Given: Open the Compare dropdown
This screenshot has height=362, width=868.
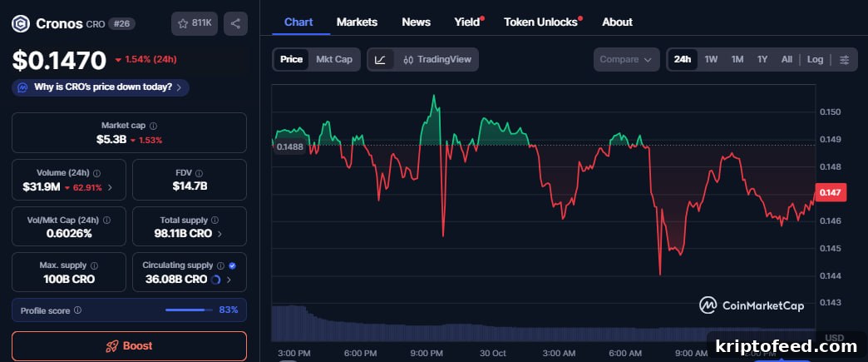Looking at the screenshot, I should pos(626,59).
